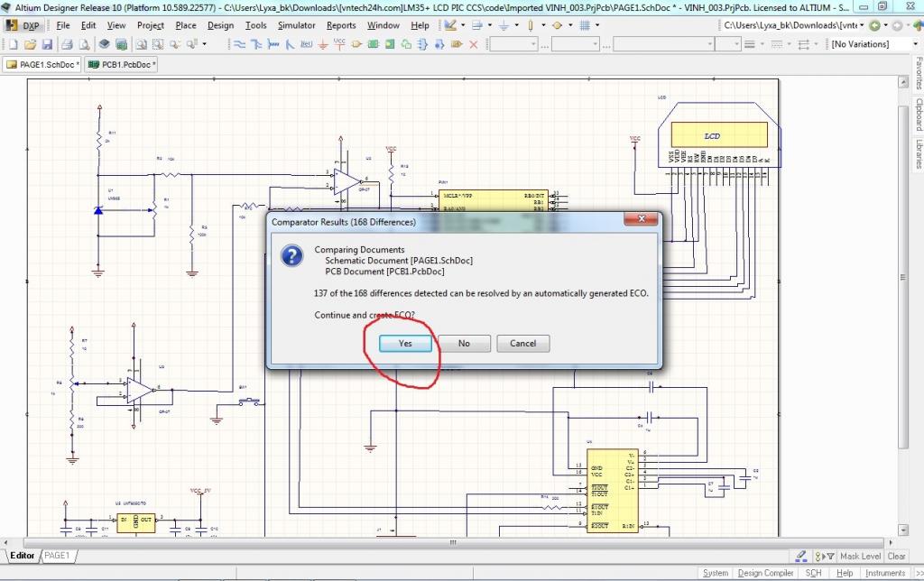Image resolution: width=924 pixels, height=581 pixels.
Task: Open the Design menu
Action: (x=220, y=25)
